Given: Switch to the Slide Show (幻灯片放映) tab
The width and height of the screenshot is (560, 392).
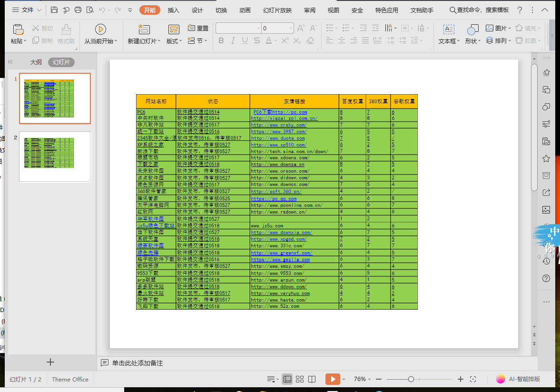Looking at the screenshot, I should 277,10.
